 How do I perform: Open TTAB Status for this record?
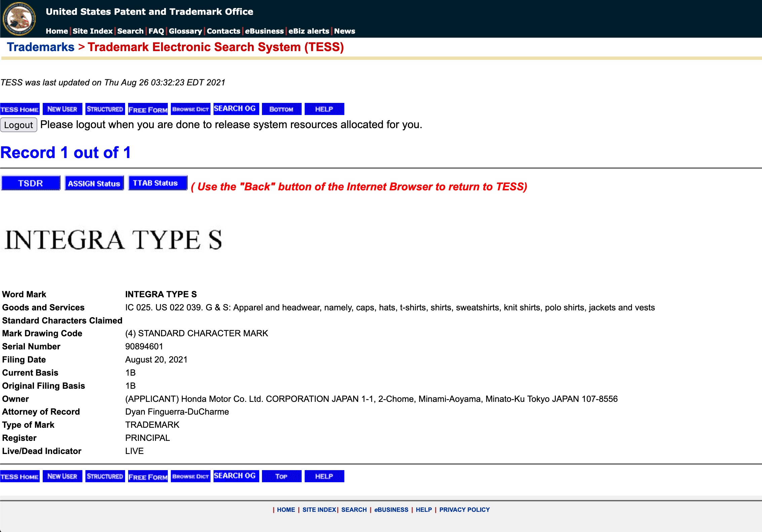point(158,183)
